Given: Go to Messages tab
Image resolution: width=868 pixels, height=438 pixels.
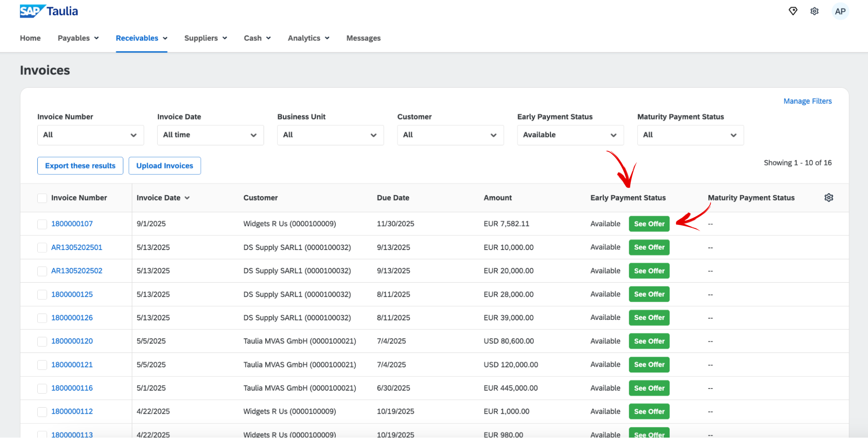Looking at the screenshot, I should 363,38.
